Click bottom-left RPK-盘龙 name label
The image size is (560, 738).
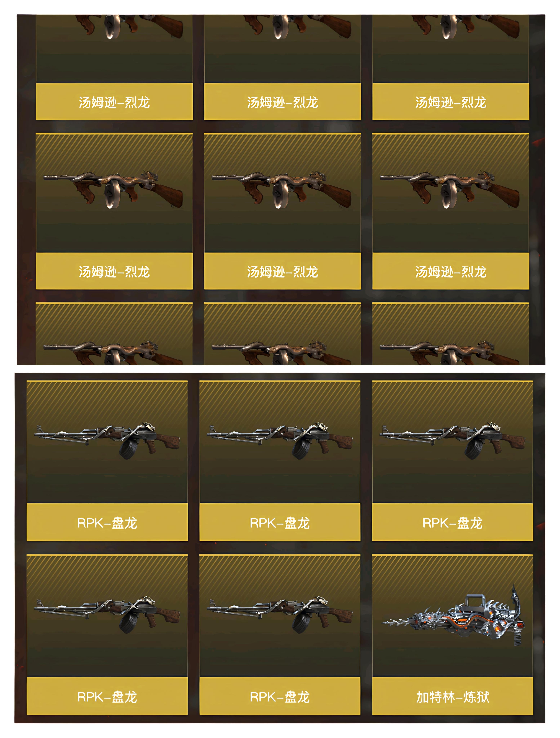click(107, 697)
